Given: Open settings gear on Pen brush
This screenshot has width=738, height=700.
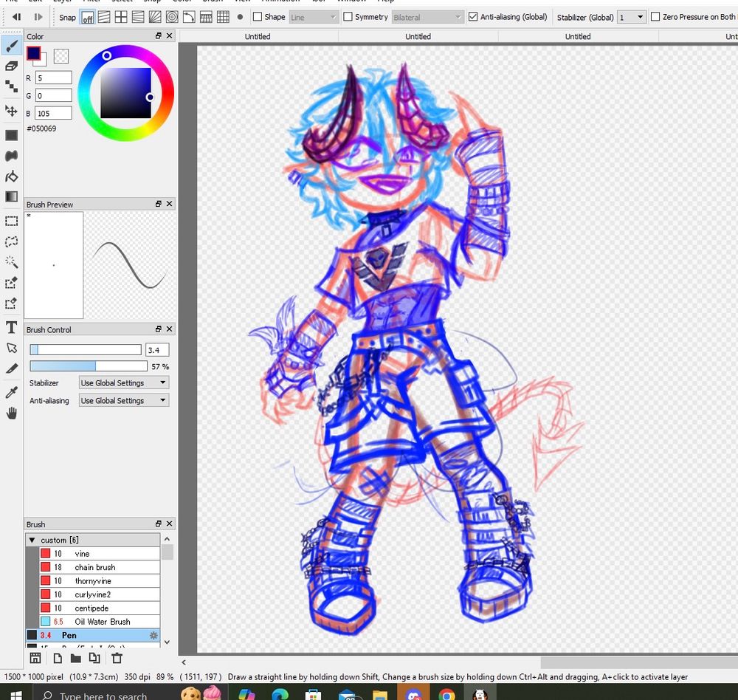Looking at the screenshot, I should pos(154,636).
